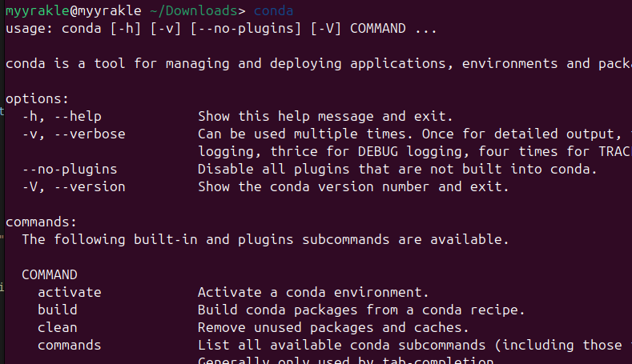632x364 pixels.
Task: Click the clean subcommand name
Action: click(x=58, y=327)
